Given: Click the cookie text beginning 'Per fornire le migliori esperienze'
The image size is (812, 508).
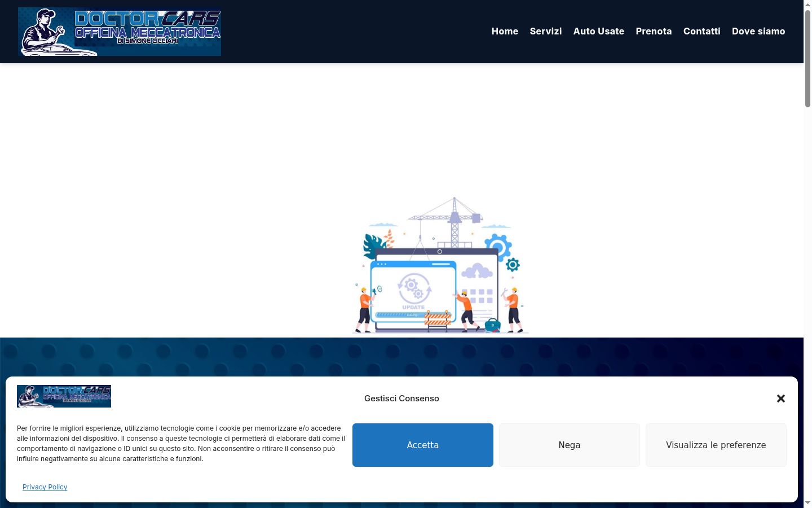Looking at the screenshot, I should coord(181,444).
